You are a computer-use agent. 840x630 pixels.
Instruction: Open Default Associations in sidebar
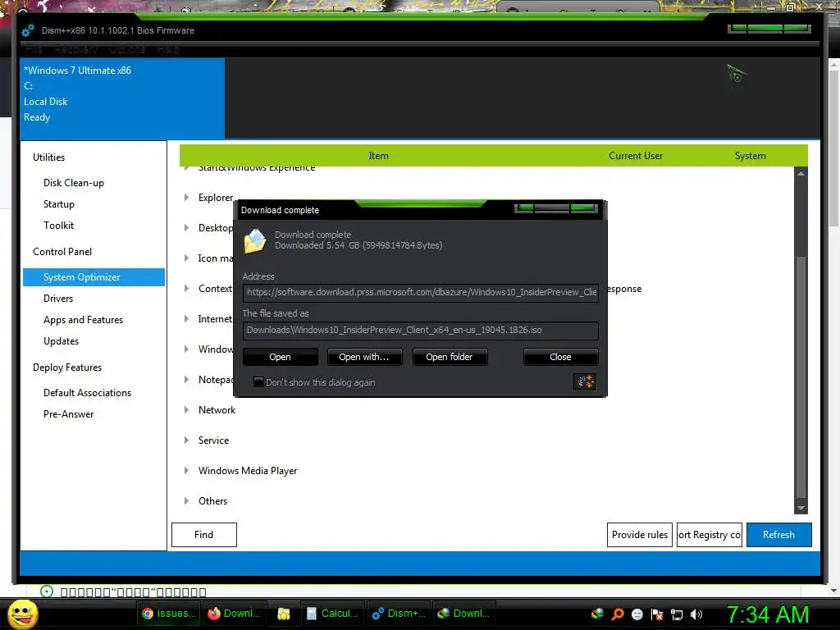pos(87,393)
